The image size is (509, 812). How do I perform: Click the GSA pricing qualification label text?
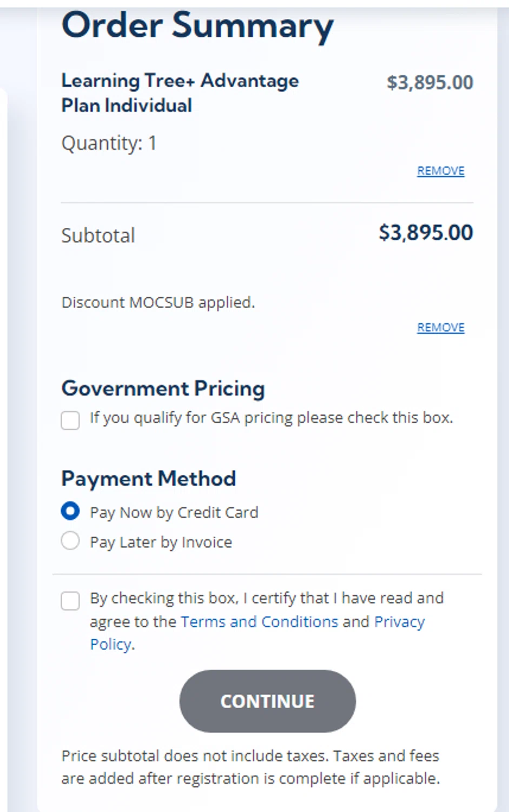coord(271,418)
